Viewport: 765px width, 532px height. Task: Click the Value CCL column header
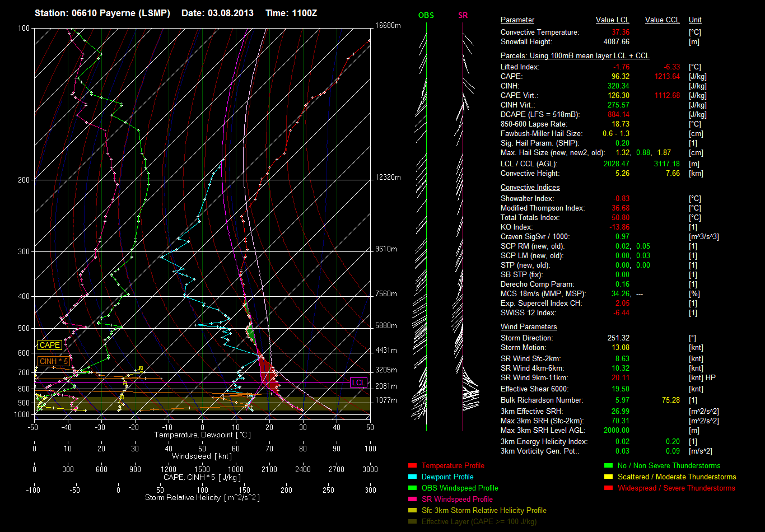point(662,20)
